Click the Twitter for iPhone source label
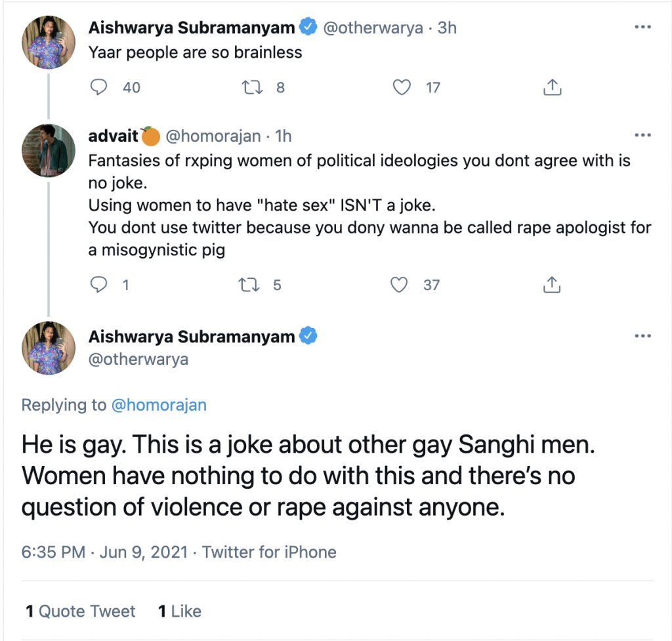The image size is (672, 641). point(269,552)
